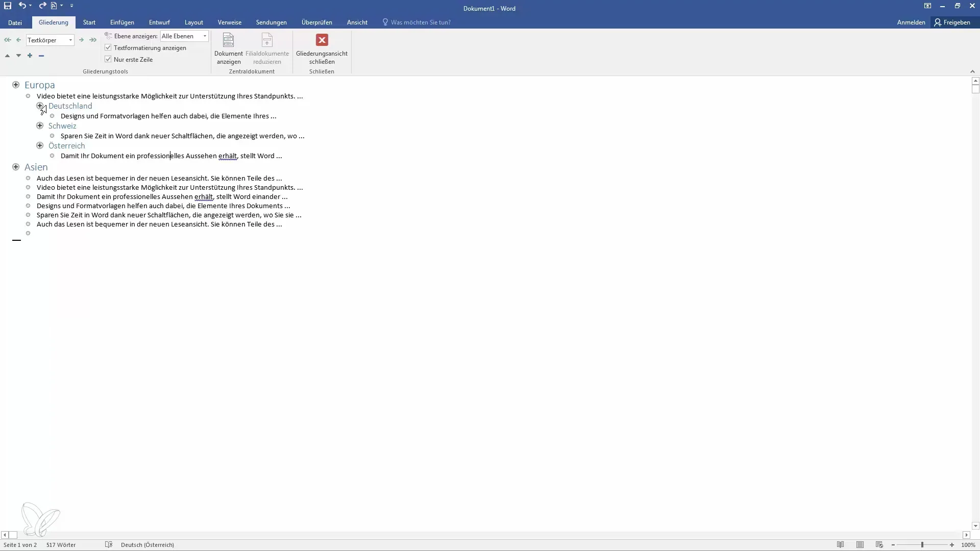Image resolution: width=980 pixels, height=551 pixels.
Task: Move the item down with triangle arrow
Action: pos(18,56)
